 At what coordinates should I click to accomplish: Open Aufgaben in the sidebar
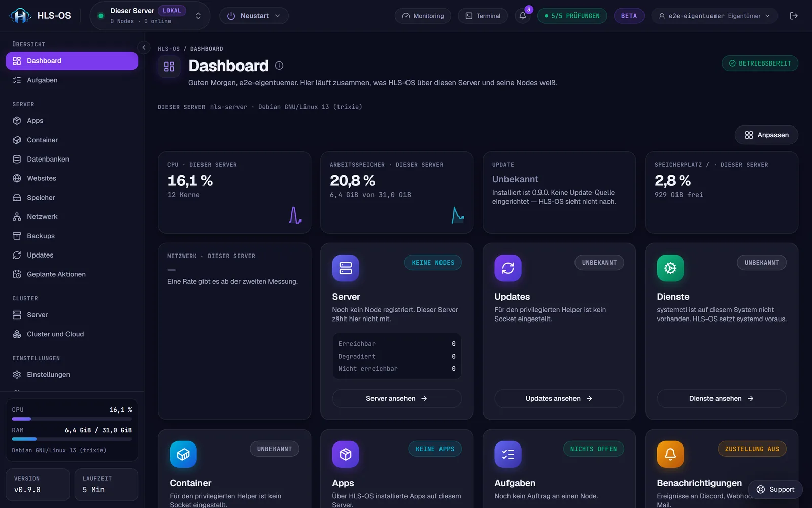tap(72, 80)
